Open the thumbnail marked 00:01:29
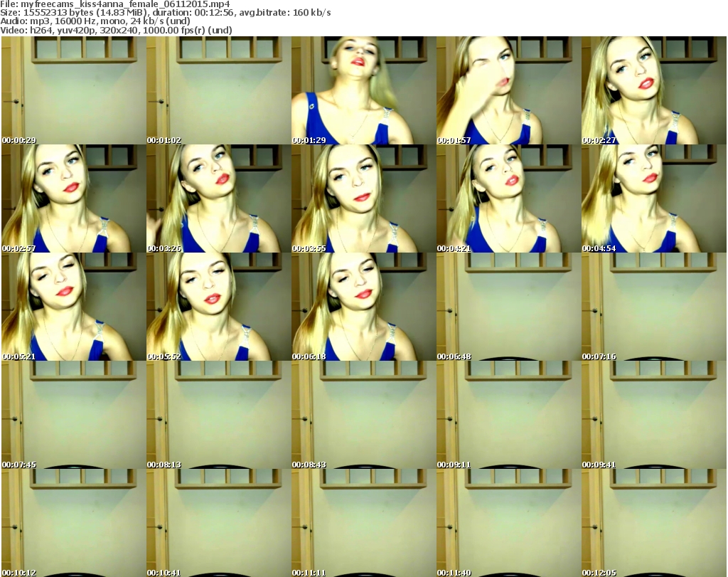The height and width of the screenshot is (577, 728). 363,90
